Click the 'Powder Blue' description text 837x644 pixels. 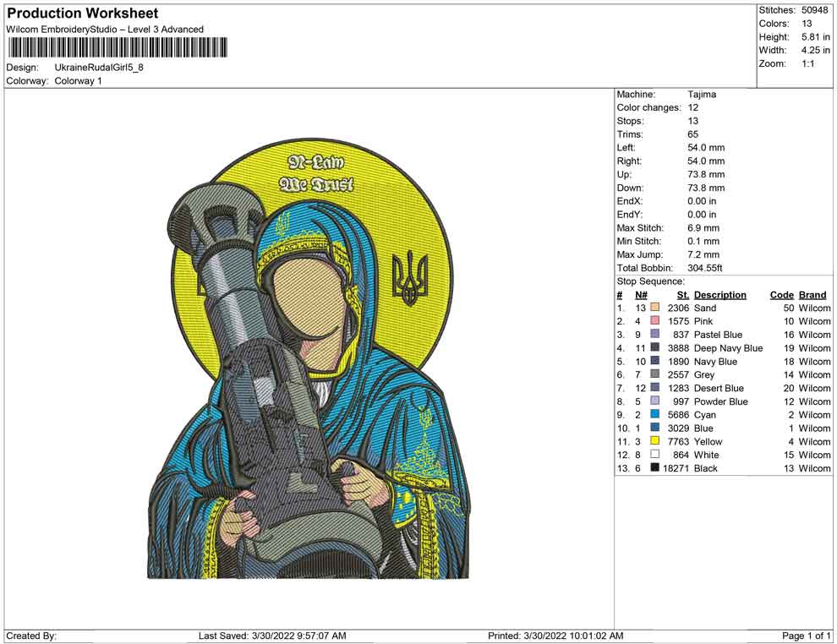click(720, 401)
